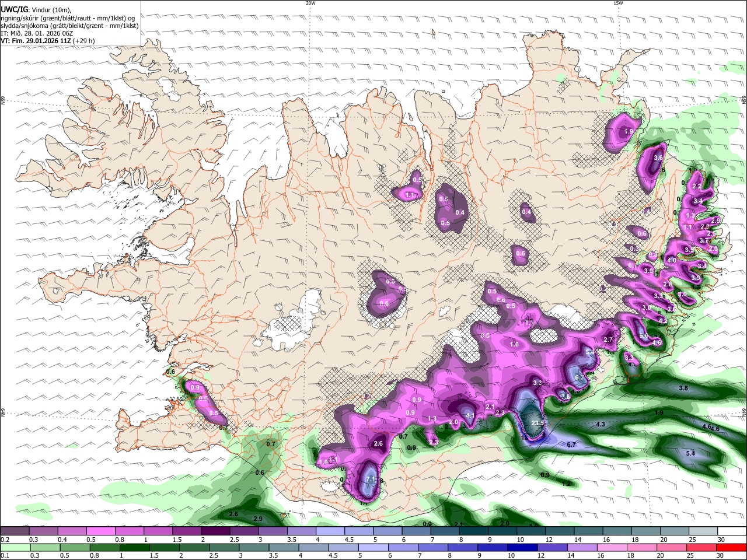Click the 'VT: Fim. 29.01.2026 11Z (+29 h)' line
747x560 pixels.
point(47,41)
